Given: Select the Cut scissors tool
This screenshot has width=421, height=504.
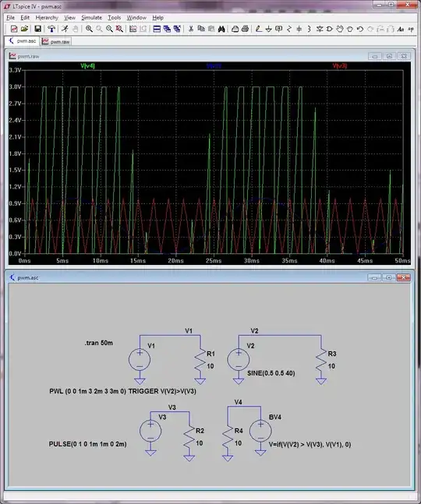Looking at the screenshot, I should point(191,29).
